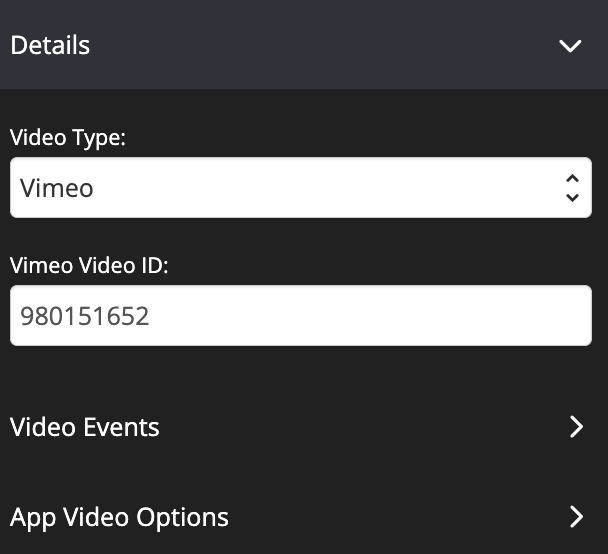Click the selected Vimeo value text
This screenshot has width=608, height=554.
[57, 188]
